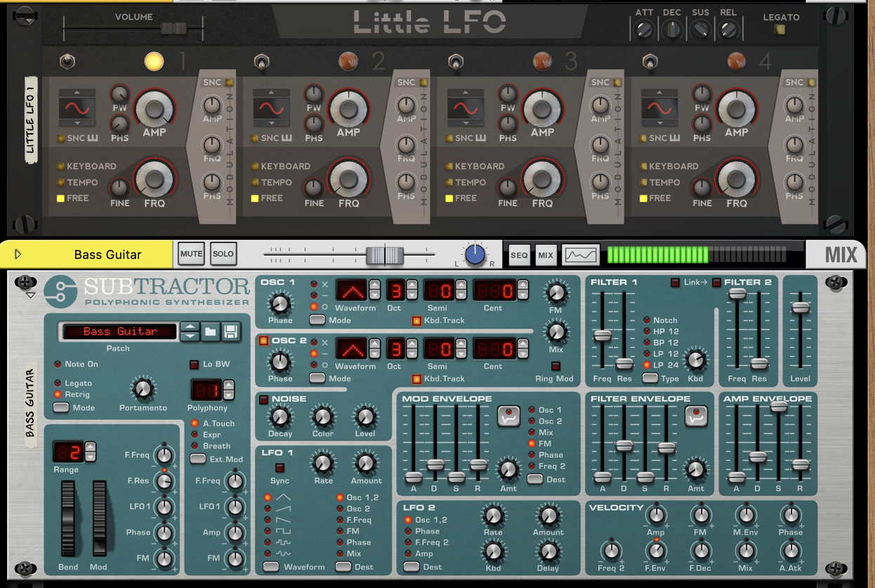Step OSC 1 Waveform selector arrows
This screenshot has width=875, height=588.
click(375, 290)
